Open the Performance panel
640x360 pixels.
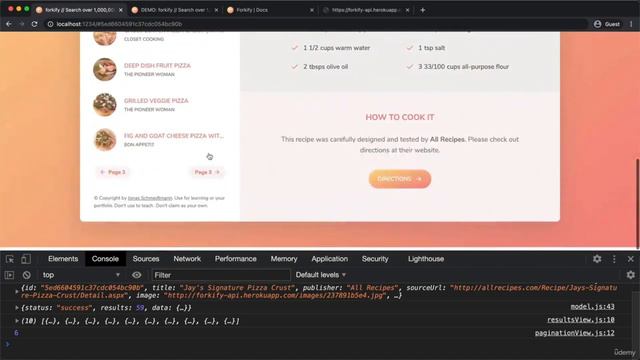pos(236,259)
